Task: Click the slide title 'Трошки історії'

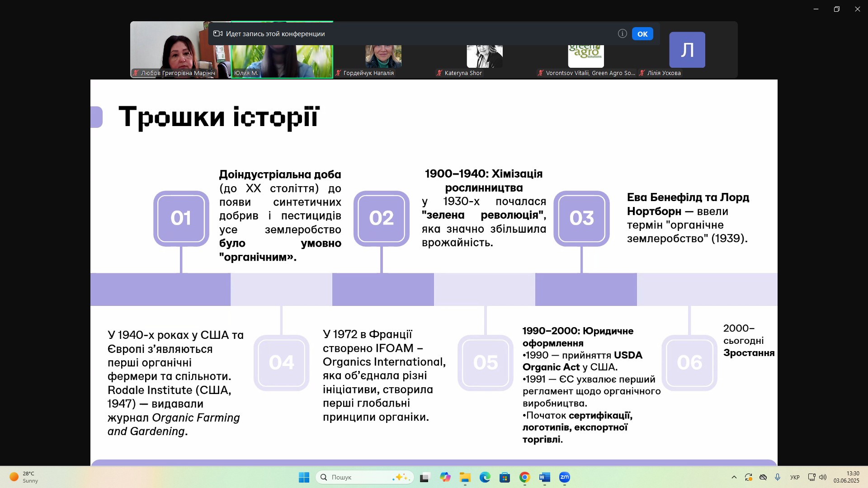Action: 219,117
